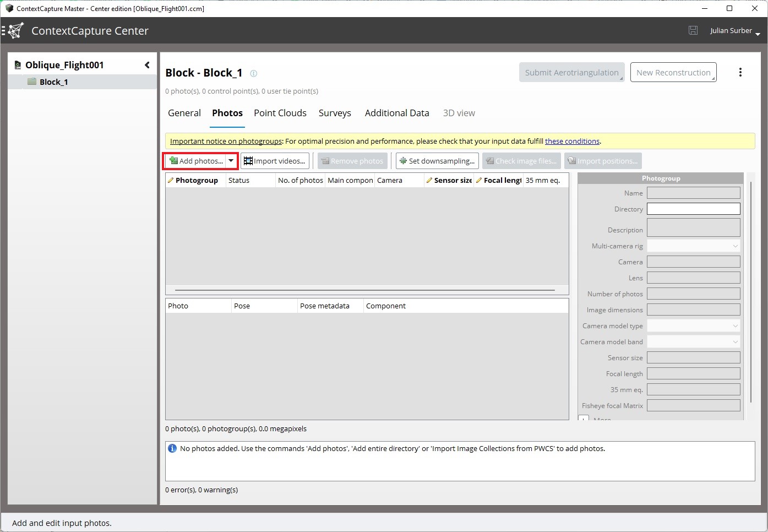
Task: Click the info icon beside Block - Block_1
Action: point(253,73)
